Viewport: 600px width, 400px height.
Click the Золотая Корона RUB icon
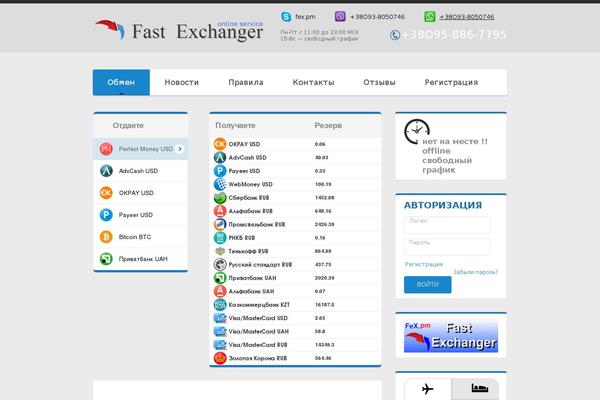pyautogui.click(x=220, y=358)
